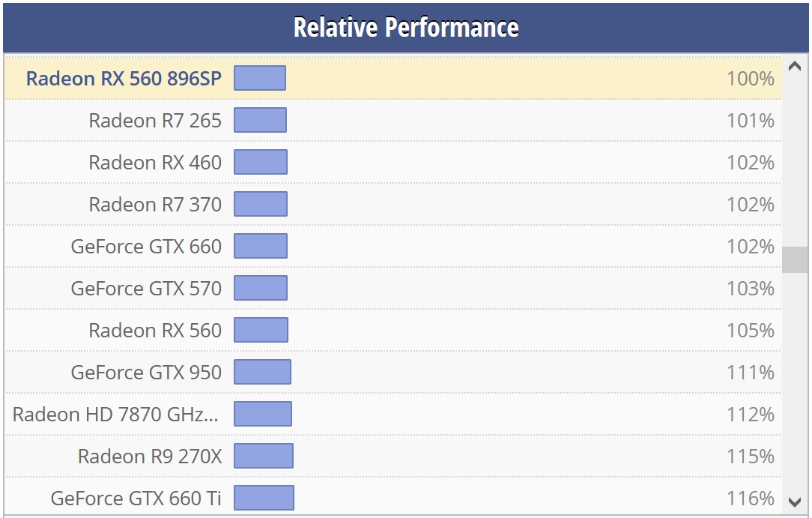Image resolution: width=812 pixels, height=518 pixels.
Task: Click the scrollbar thumb handle
Action: pos(795,259)
